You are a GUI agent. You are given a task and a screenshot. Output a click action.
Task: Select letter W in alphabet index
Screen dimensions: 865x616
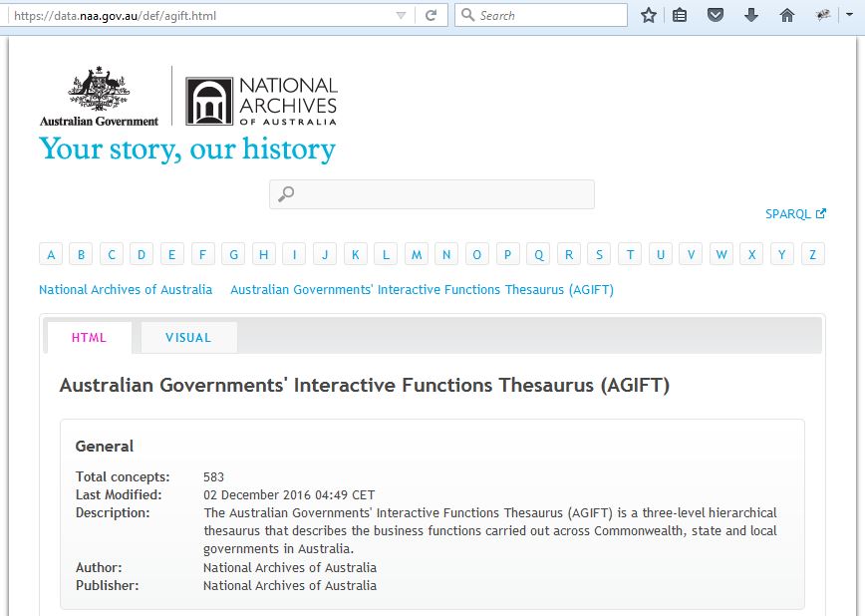click(x=721, y=254)
